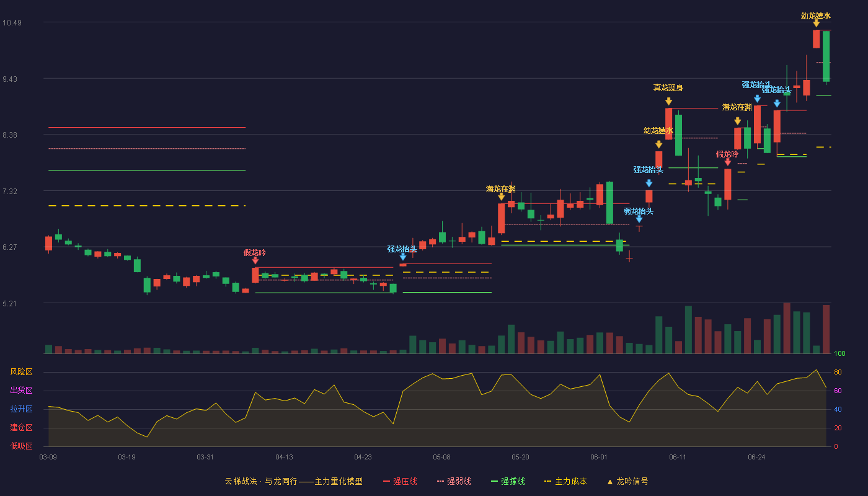Screen dimensions: 868x496
Task: Toggle the 强撑线 legend item
Action: pyautogui.click(x=508, y=481)
